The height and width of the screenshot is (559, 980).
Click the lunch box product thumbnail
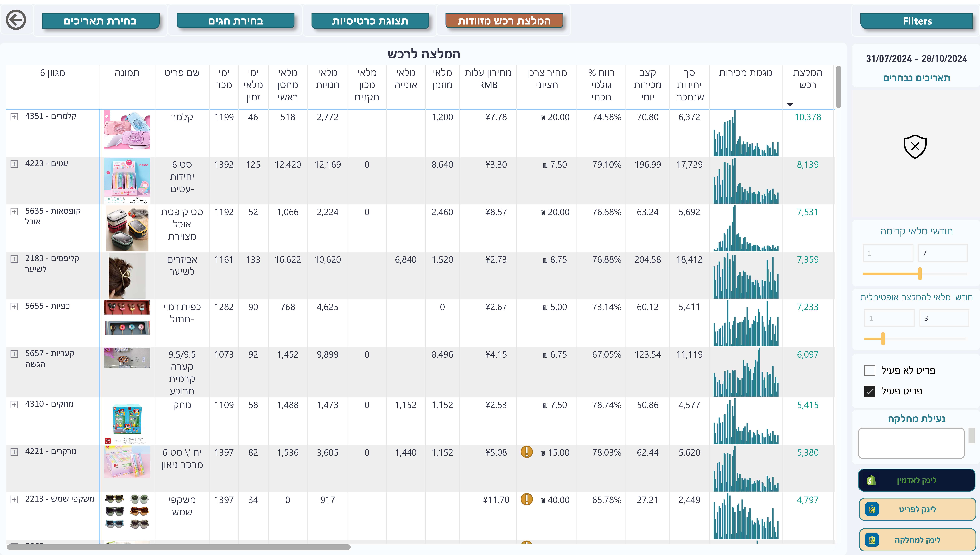127,228
